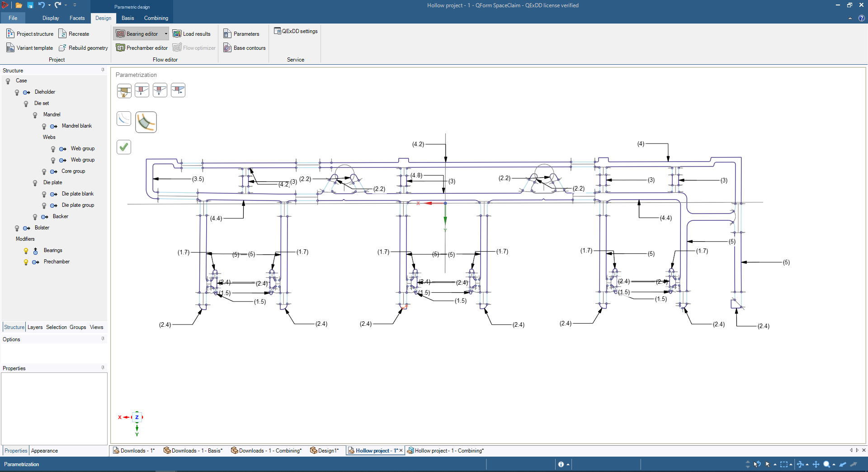The image size is (868, 472).
Task: Toggle the Bearings modifier visibility bulb
Action: click(x=26, y=251)
